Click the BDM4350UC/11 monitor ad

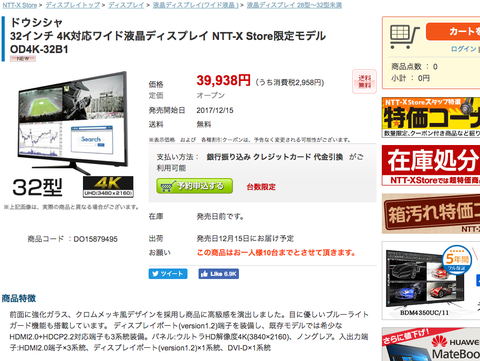(x=431, y=280)
